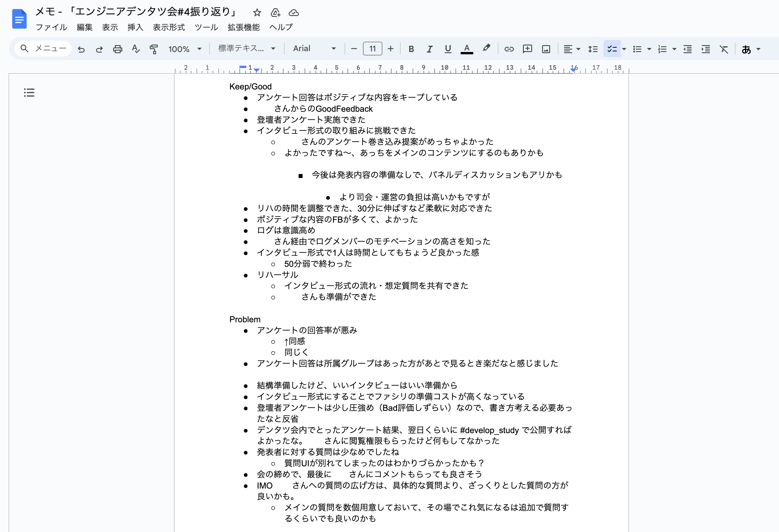Image resolution: width=779 pixels, height=532 pixels.
Task: Toggle italic formatting
Action: [430, 49]
